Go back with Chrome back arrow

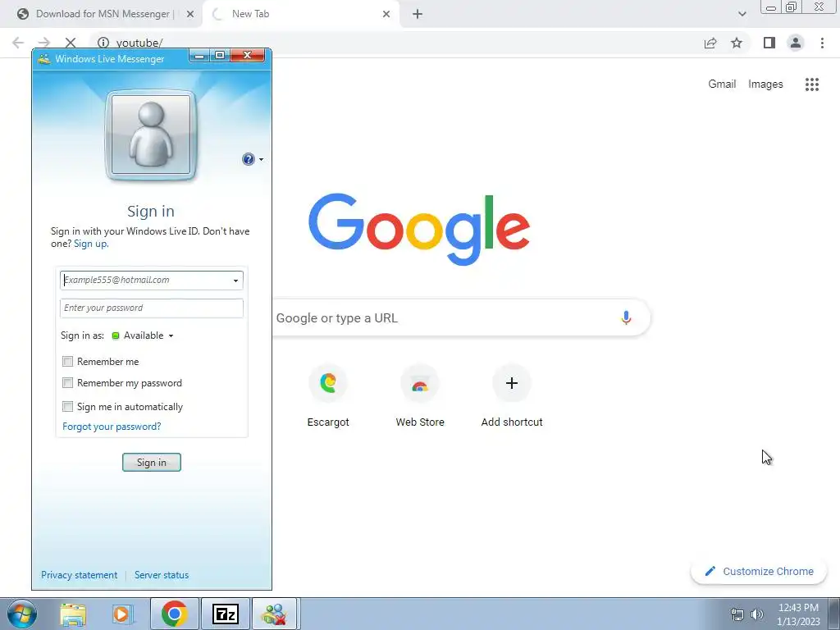(18, 43)
